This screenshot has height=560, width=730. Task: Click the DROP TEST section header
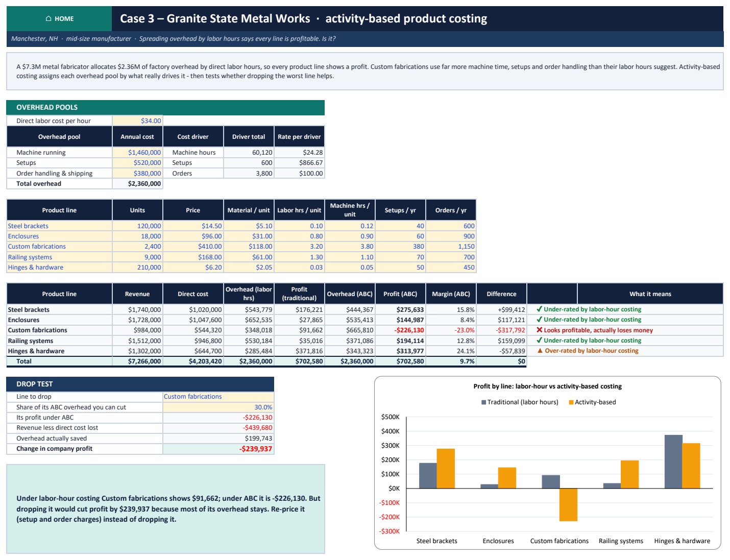click(140, 384)
